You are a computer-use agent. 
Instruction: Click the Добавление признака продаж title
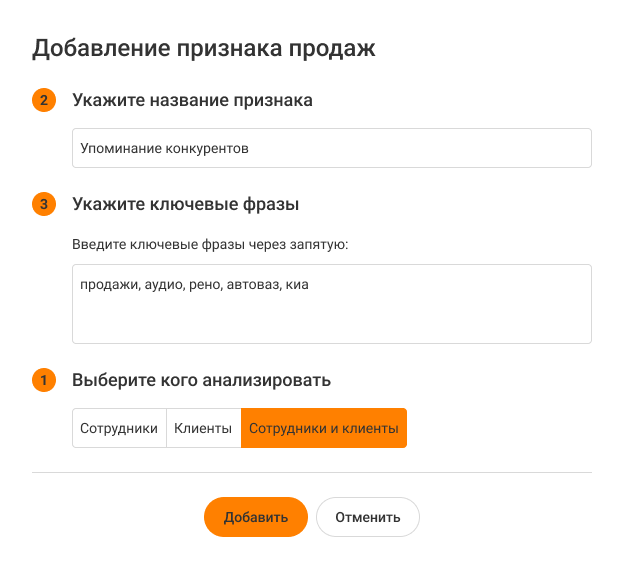click(204, 48)
